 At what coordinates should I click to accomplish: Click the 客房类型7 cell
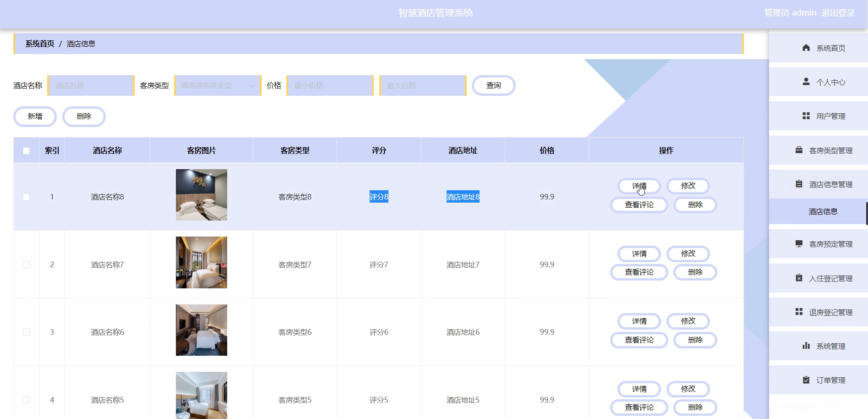[295, 265]
